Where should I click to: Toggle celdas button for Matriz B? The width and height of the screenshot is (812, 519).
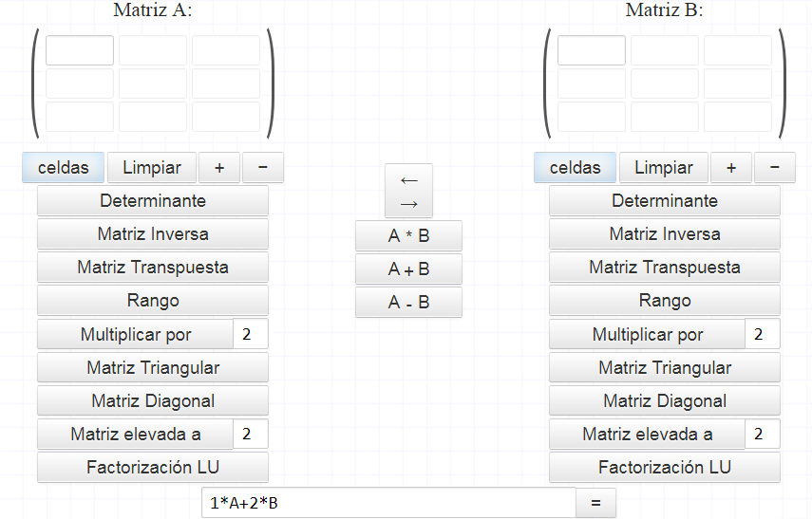coord(575,168)
